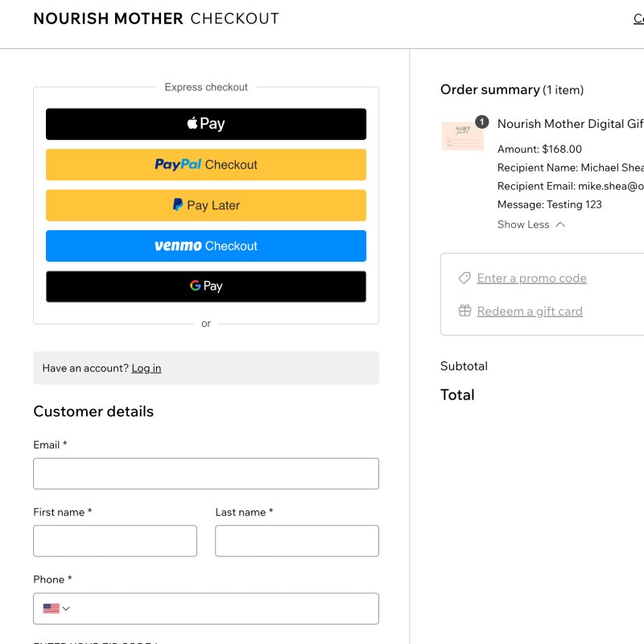644x644 pixels.
Task: Click the 'Amount: $168.00' text
Action: pos(539,149)
